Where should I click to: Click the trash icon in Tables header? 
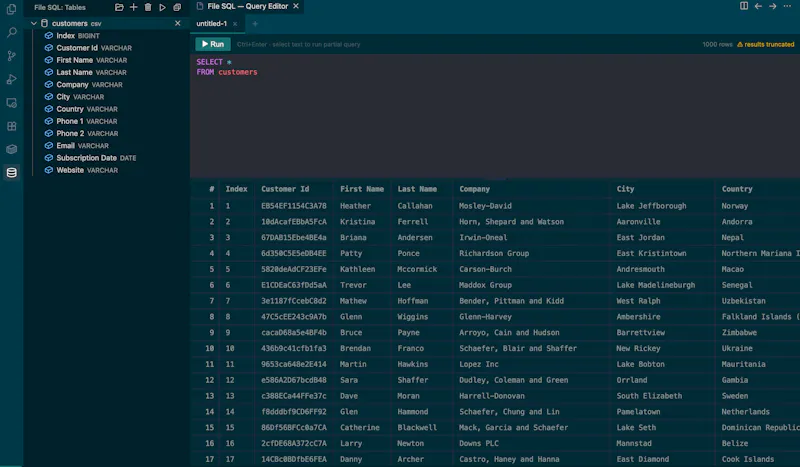[x=147, y=7]
